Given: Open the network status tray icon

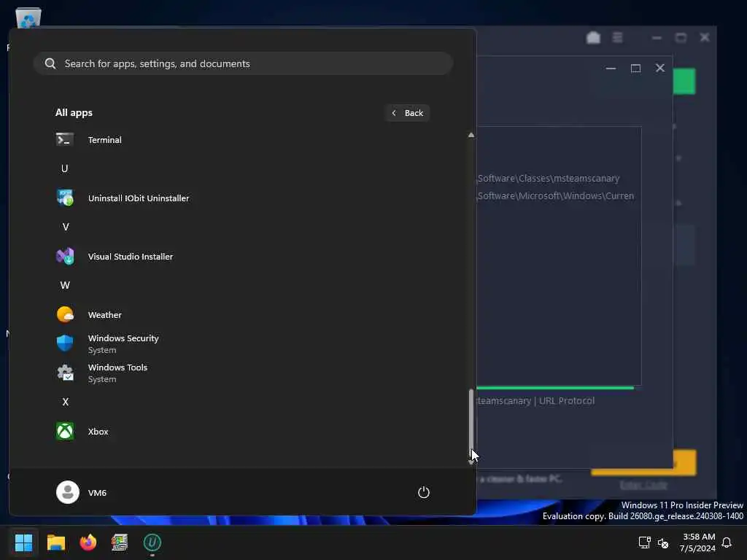Looking at the screenshot, I should point(644,542).
